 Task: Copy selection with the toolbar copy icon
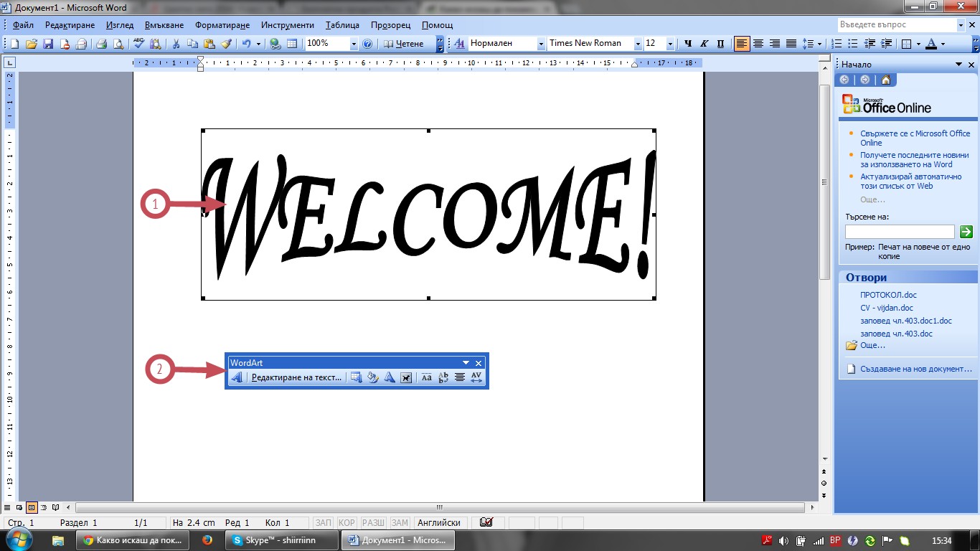[192, 44]
